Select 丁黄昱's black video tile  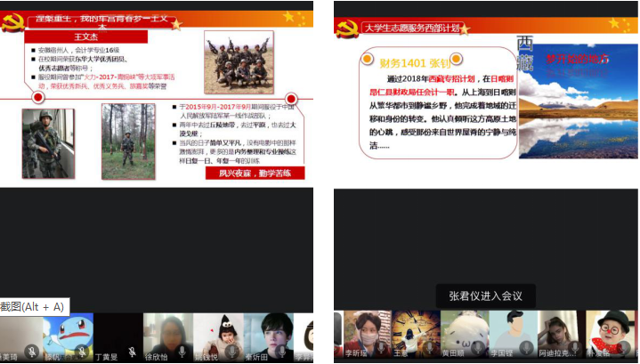118,336
